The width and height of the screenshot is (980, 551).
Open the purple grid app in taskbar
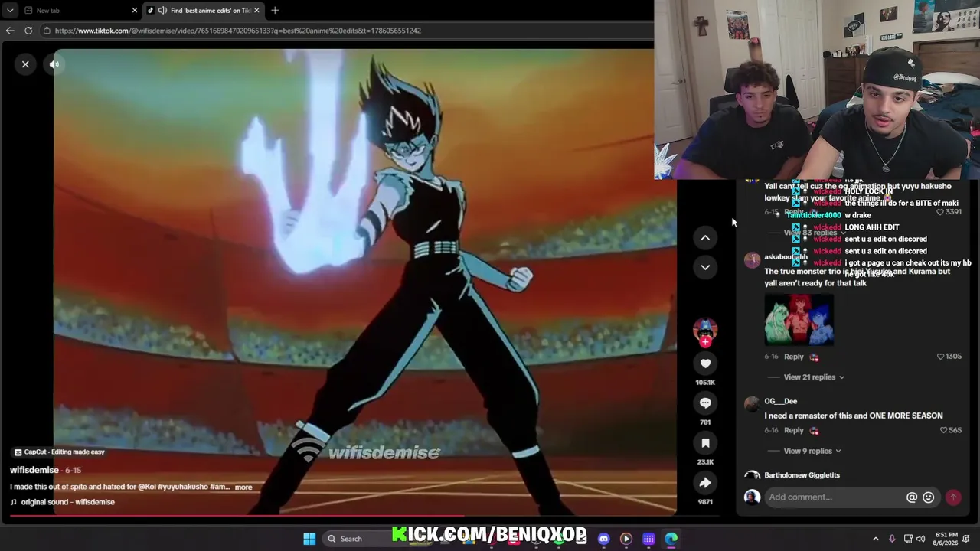click(648, 539)
